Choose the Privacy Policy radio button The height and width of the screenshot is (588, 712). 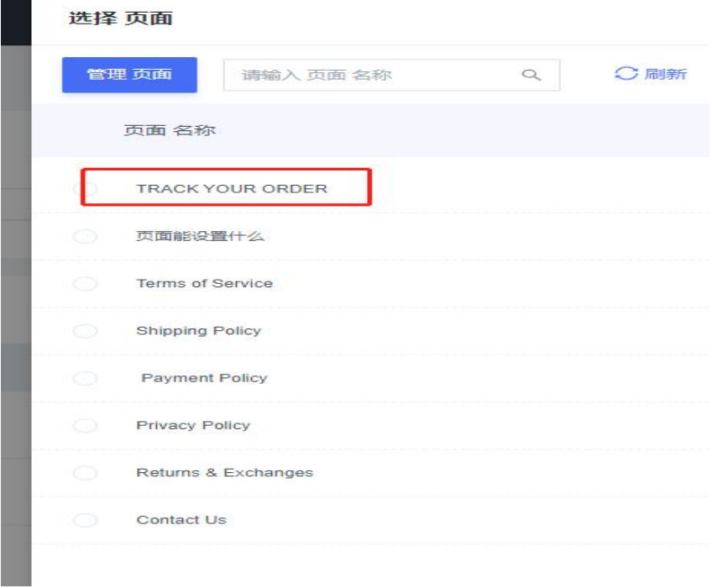pos(86,426)
